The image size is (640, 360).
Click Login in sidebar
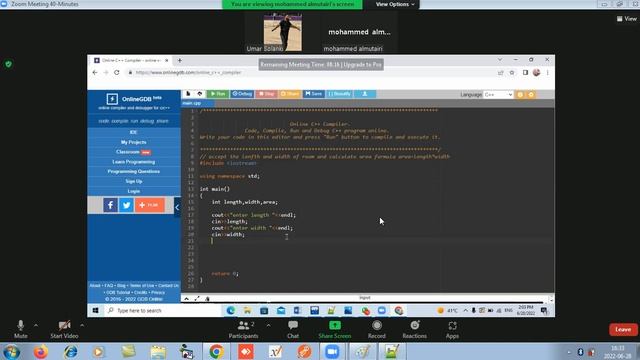click(133, 191)
